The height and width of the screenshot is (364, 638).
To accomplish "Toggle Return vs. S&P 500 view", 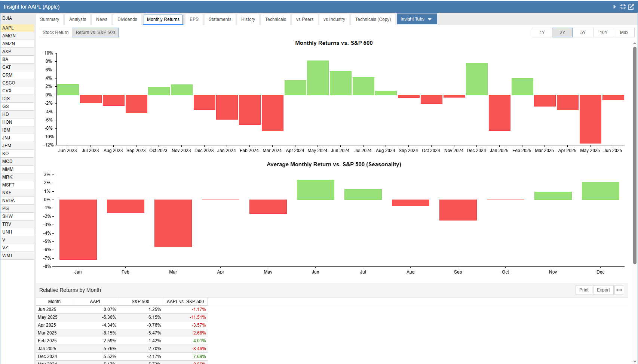I will coord(95,33).
